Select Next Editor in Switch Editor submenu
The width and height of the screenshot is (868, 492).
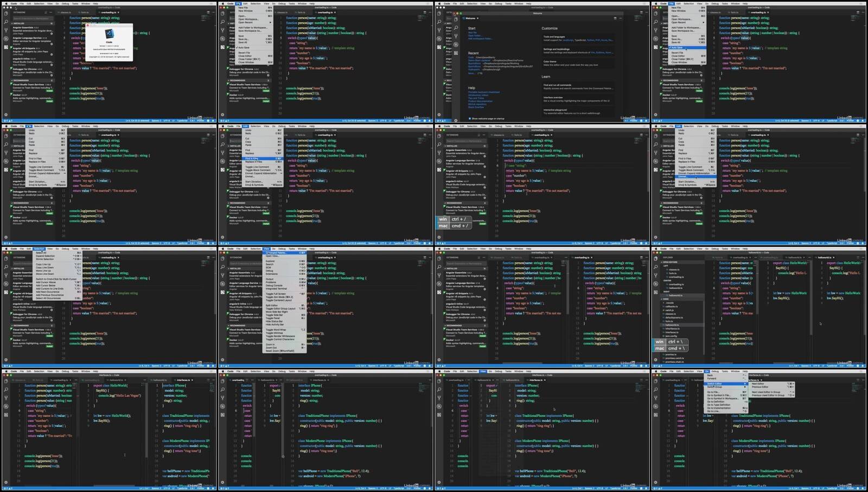click(x=758, y=384)
